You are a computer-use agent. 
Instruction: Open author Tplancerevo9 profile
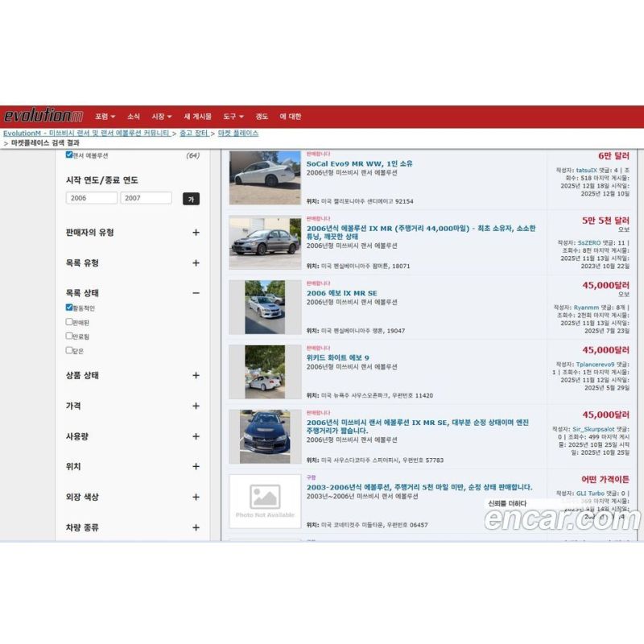595,365
